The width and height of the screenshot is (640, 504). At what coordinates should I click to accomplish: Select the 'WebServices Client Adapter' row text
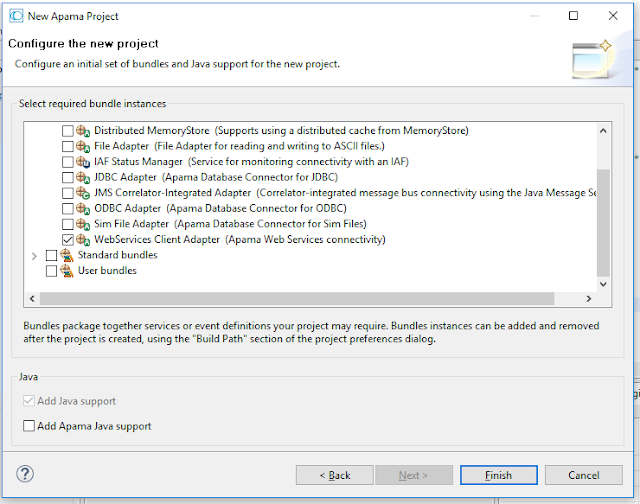coord(240,240)
